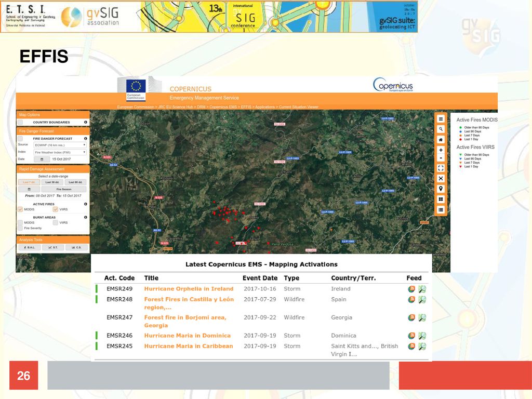Image resolution: width=532 pixels, height=399 pixels.
Task: Collapse the Rapid Damage Assessment header
Action: click(53, 169)
